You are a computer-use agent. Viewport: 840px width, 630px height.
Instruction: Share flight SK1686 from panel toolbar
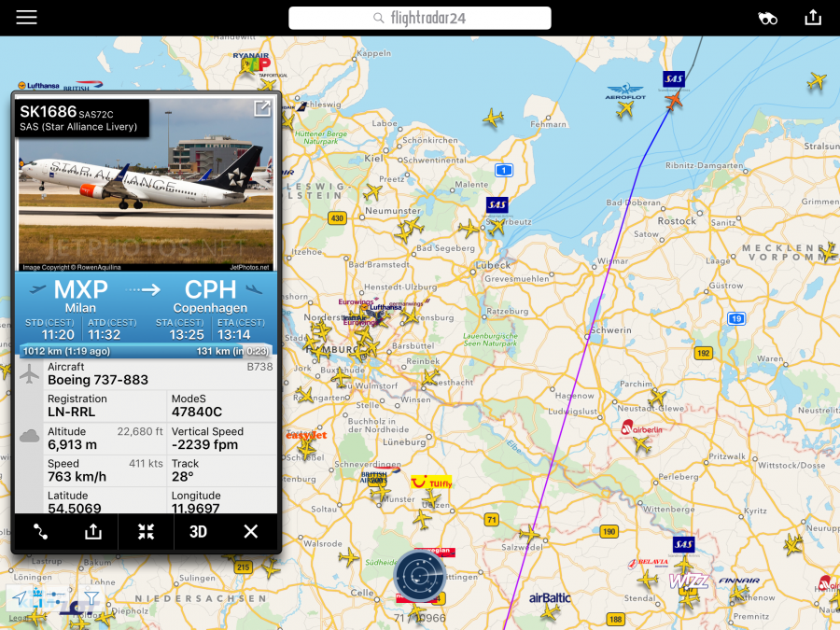pos(93,531)
